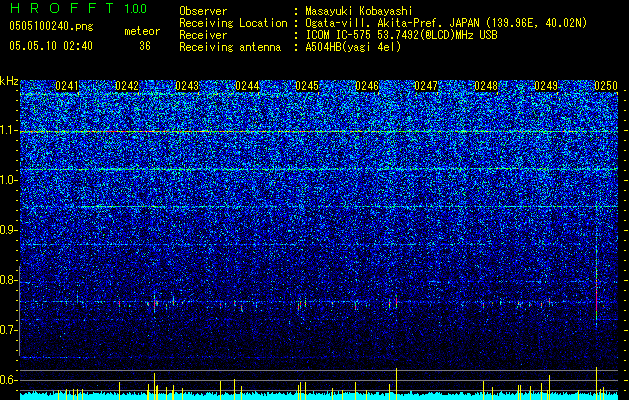Image resolution: width=629 pixels, height=400 pixels.
Task: Click the 0242 time marker
Action: (x=127, y=86)
